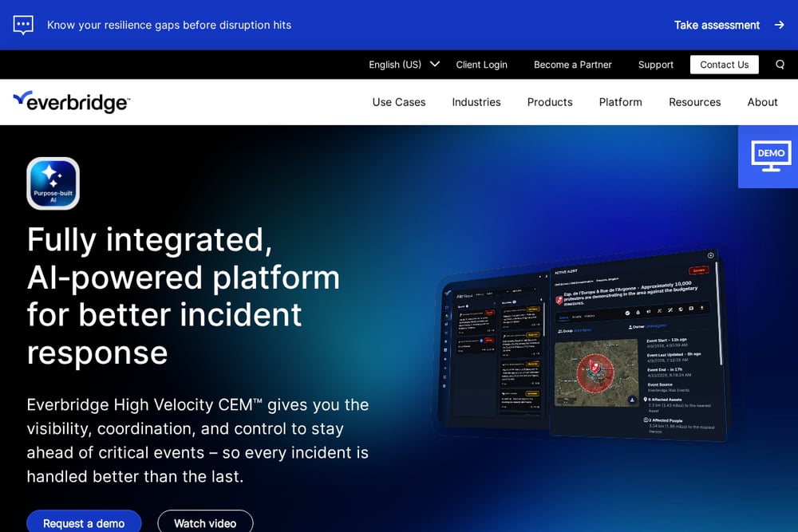This screenshot has height=532, width=798.
Task: Click the Become a Partner link
Action: click(x=572, y=65)
